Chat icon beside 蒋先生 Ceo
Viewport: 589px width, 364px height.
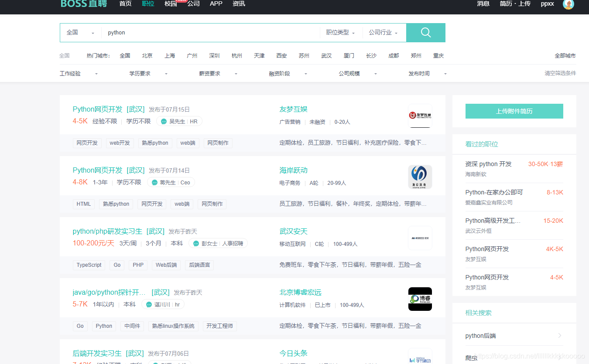154,183
